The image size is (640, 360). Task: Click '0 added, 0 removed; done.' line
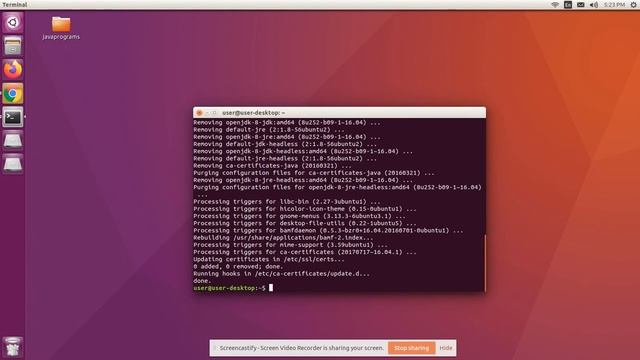[x=238, y=267]
